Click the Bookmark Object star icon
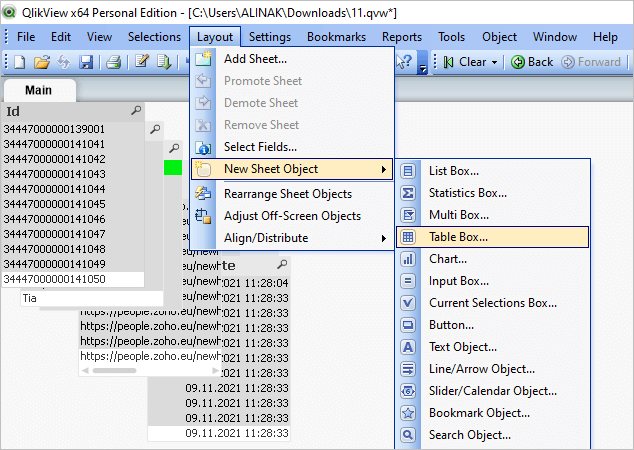The image size is (634, 450). point(408,413)
